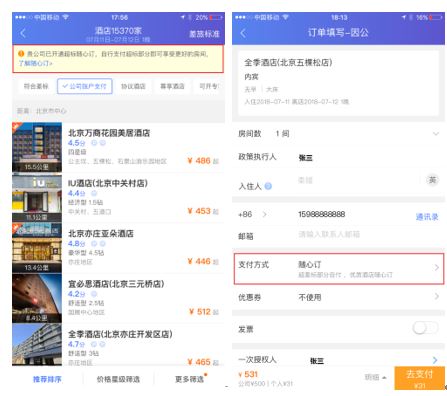The image size is (447, 396).
Task: Open the IU酒店(北京中关村店) thumbnail
Action: coord(37,198)
